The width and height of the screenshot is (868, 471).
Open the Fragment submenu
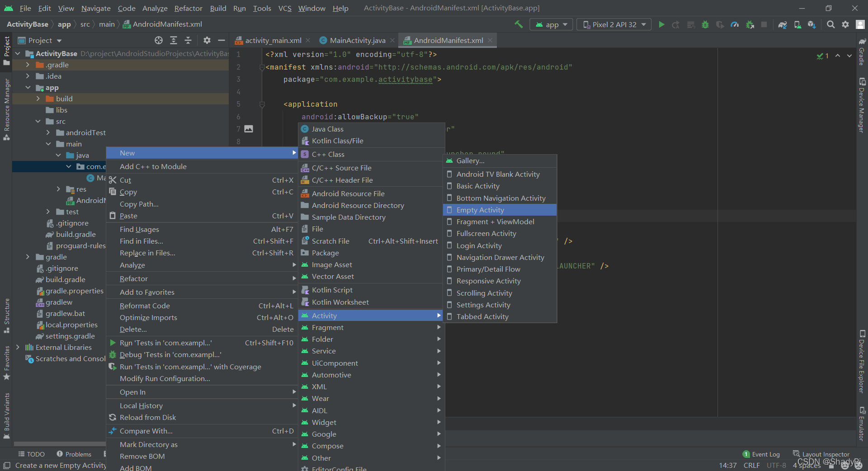coord(371,327)
